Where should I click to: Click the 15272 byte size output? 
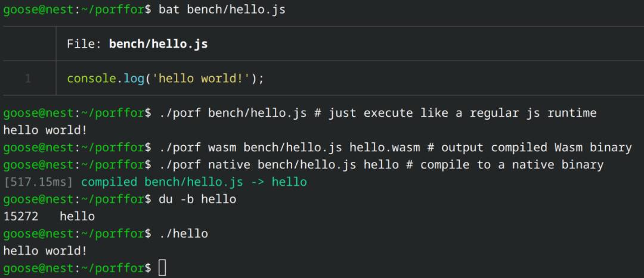click(20, 217)
